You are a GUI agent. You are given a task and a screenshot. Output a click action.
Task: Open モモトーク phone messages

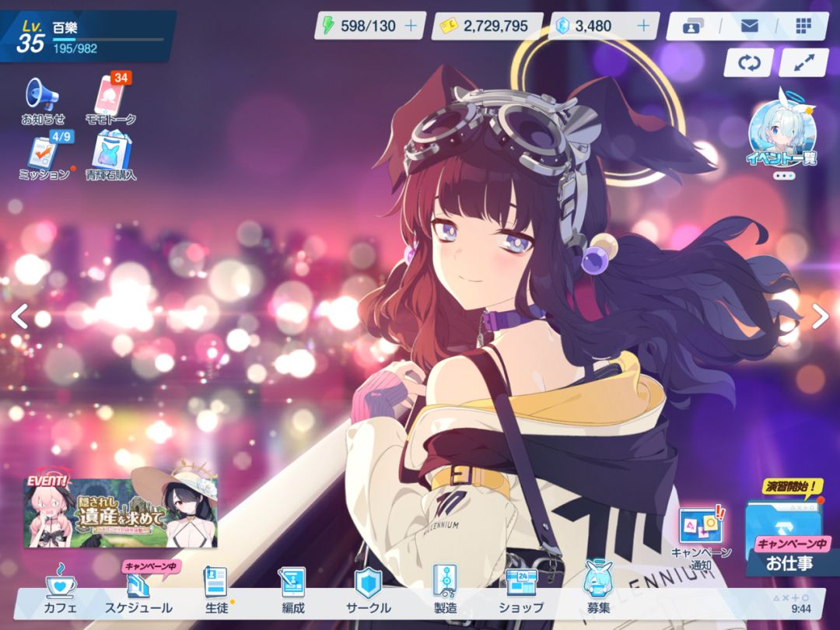tap(110, 99)
